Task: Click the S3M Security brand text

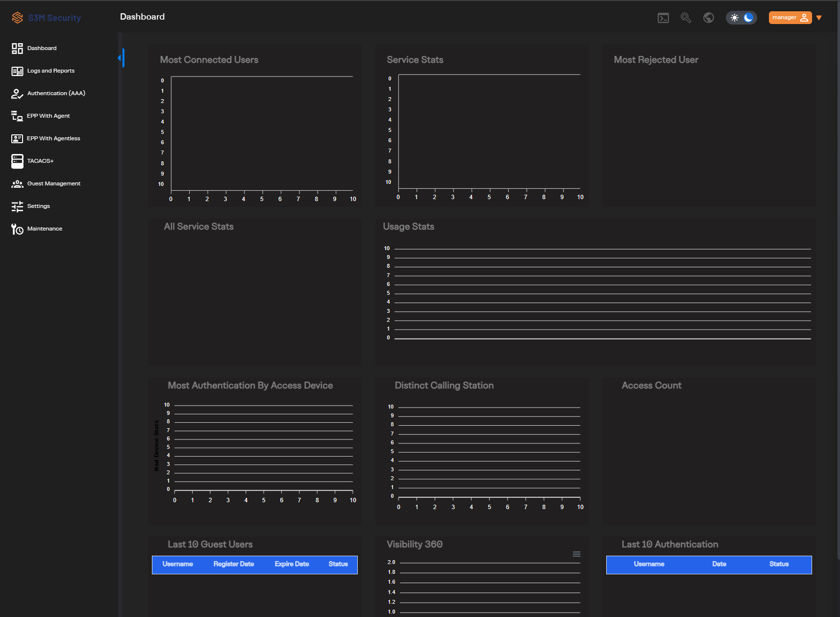Action: click(x=54, y=18)
